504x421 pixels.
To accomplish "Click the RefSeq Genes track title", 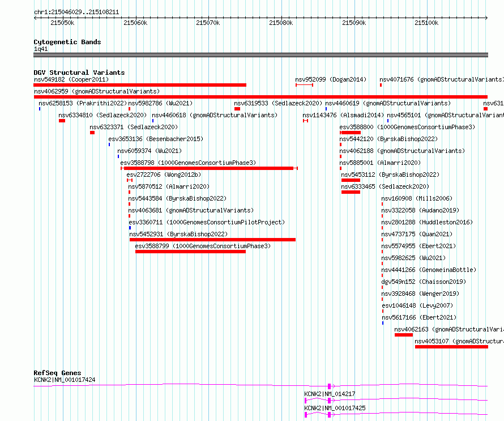I will click(57, 373).
